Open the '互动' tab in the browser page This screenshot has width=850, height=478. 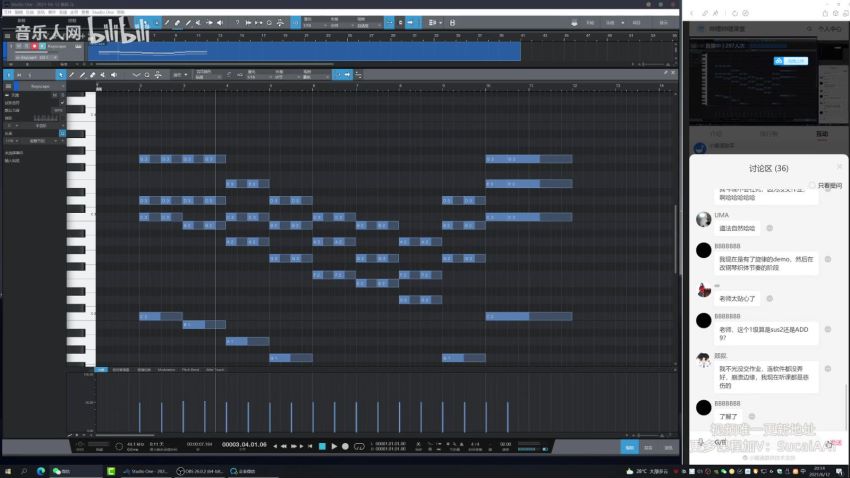(x=822, y=134)
